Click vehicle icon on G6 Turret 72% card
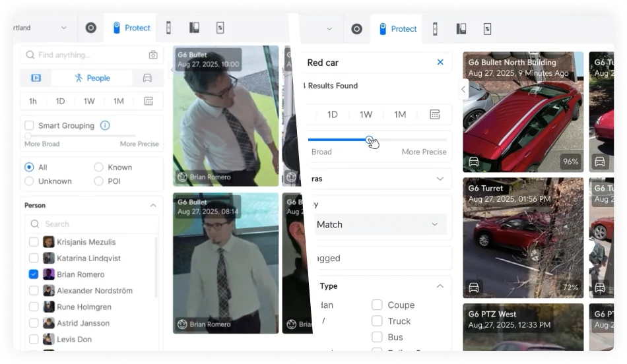This screenshot has height=364, width=627. pyautogui.click(x=474, y=288)
